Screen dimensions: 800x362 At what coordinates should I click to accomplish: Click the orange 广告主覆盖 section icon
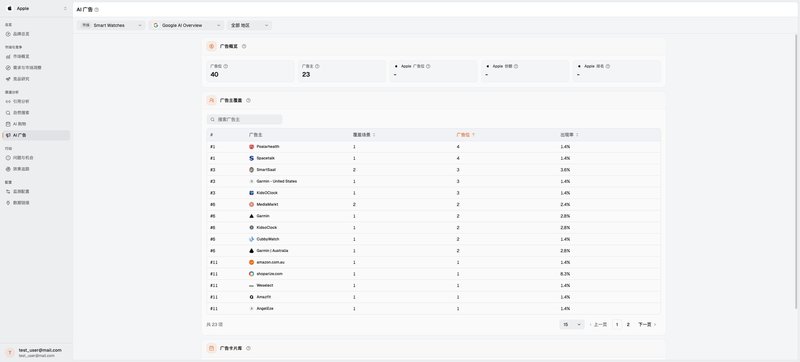[212, 100]
